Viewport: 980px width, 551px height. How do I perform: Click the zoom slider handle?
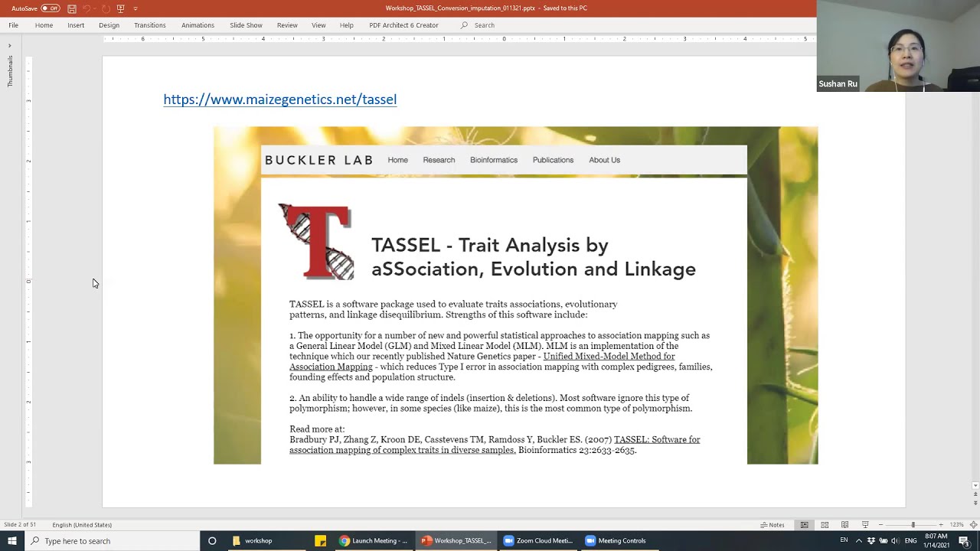point(913,525)
